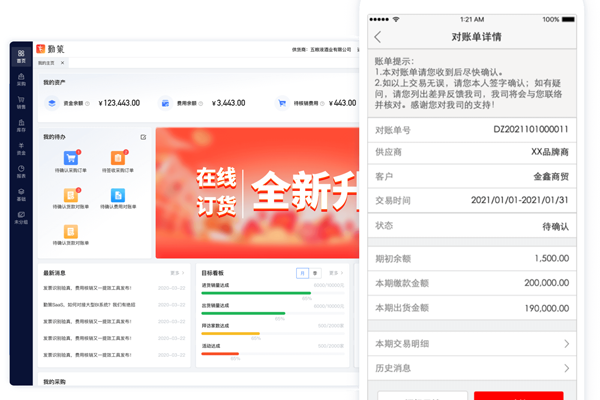Click edit icon beside 我的待办
The height and width of the screenshot is (400, 600).
point(143,136)
